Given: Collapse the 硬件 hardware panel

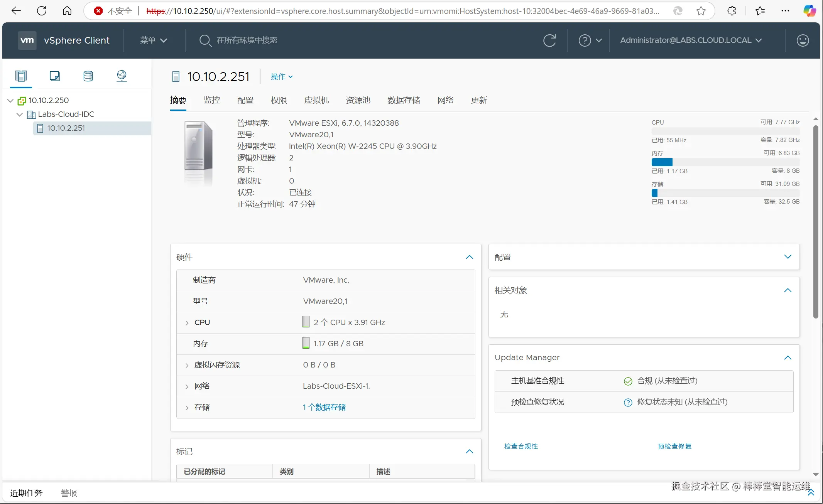Looking at the screenshot, I should tap(469, 257).
